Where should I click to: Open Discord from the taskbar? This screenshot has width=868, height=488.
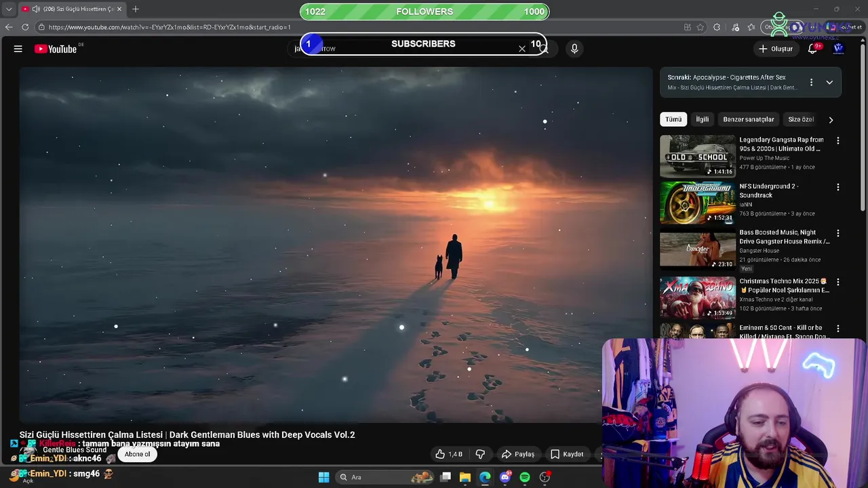coord(505,477)
